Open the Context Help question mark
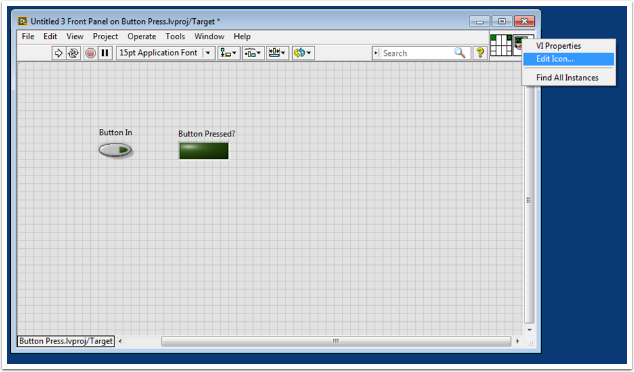Viewport: 634px width, 372px height. [480, 53]
